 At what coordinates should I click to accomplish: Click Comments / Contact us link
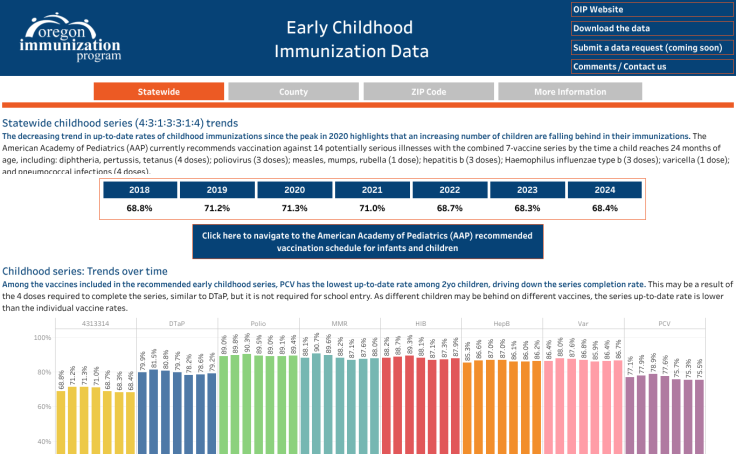(x=650, y=67)
